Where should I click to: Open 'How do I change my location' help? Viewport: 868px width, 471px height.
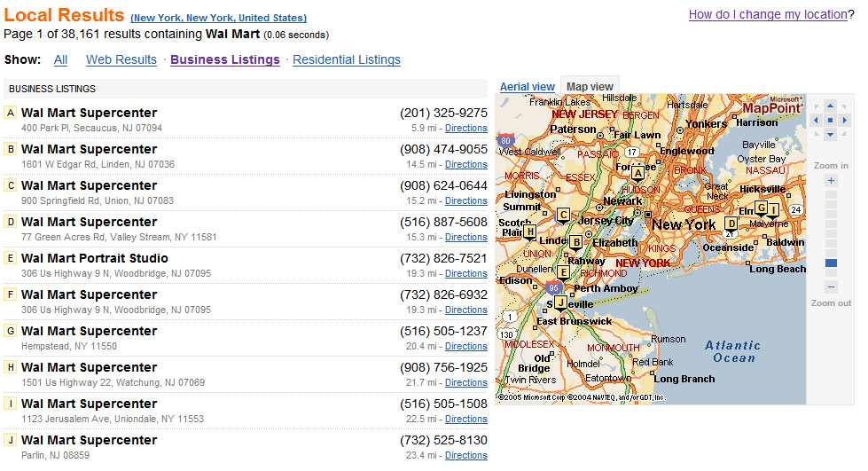768,14
